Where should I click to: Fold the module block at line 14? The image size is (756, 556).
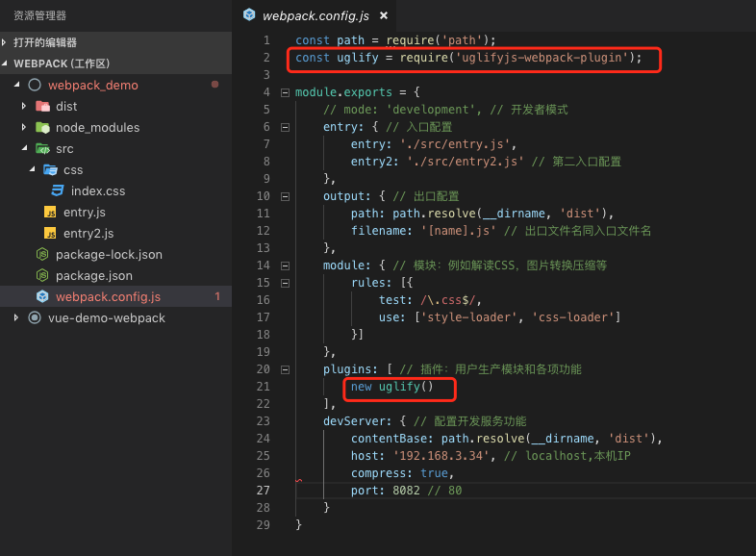[285, 265]
